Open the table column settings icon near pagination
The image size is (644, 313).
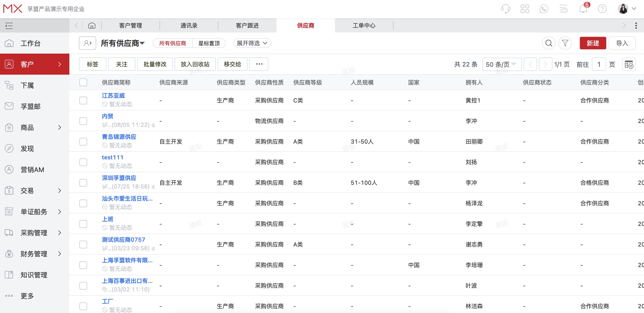point(629,64)
